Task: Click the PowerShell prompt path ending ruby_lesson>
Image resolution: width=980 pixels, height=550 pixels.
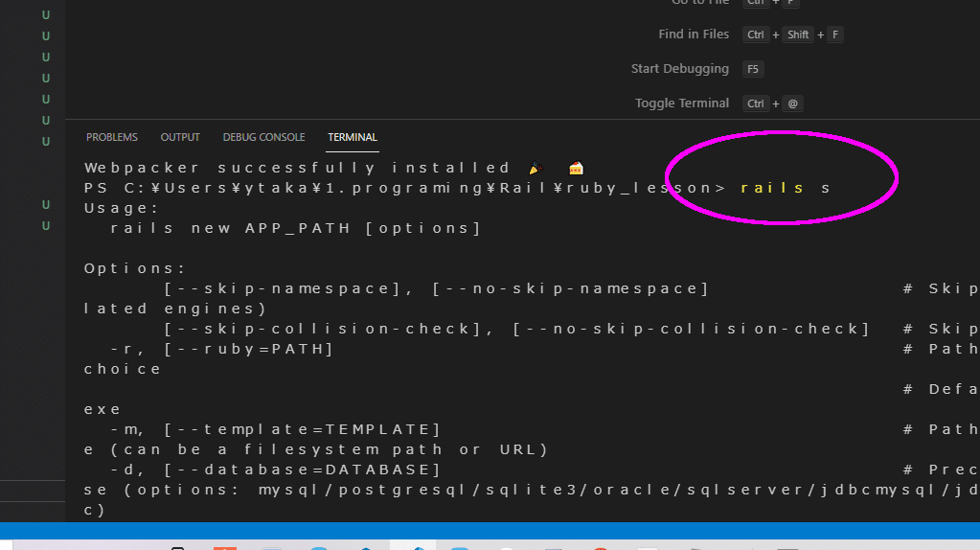Action: (405, 188)
